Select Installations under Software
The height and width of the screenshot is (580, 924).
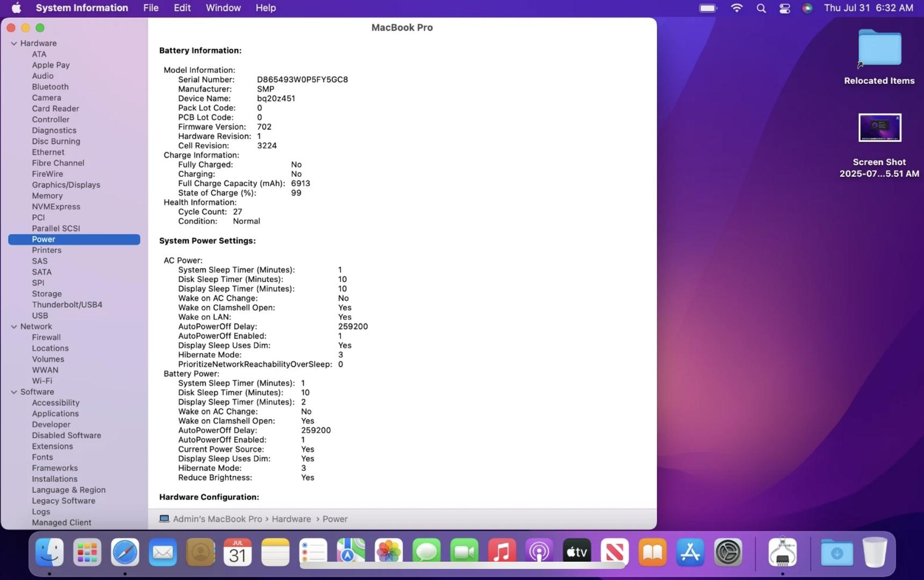[54, 479]
